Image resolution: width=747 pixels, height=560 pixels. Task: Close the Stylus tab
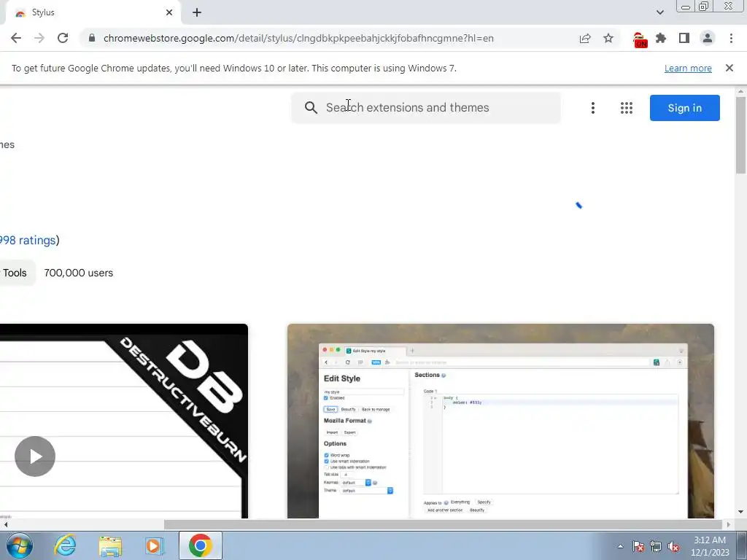click(169, 12)
